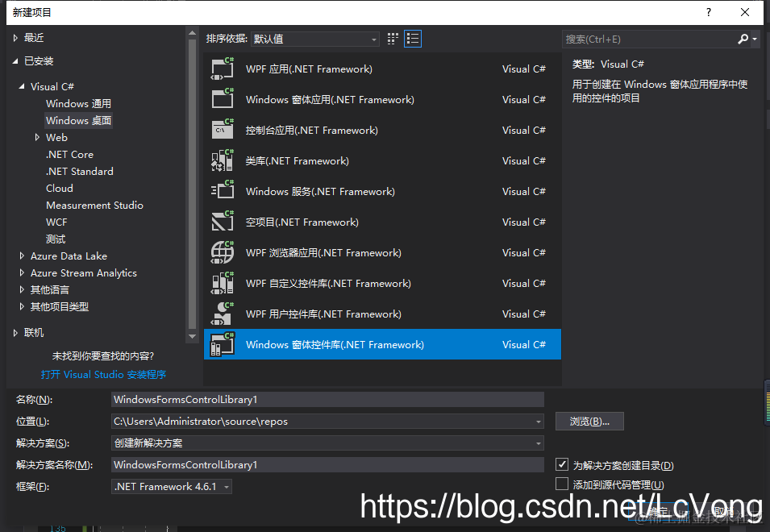Select 空项目(.NET Framework) template text
The height and width of the screenshot is (532, 770).
[x=302, y=222]
